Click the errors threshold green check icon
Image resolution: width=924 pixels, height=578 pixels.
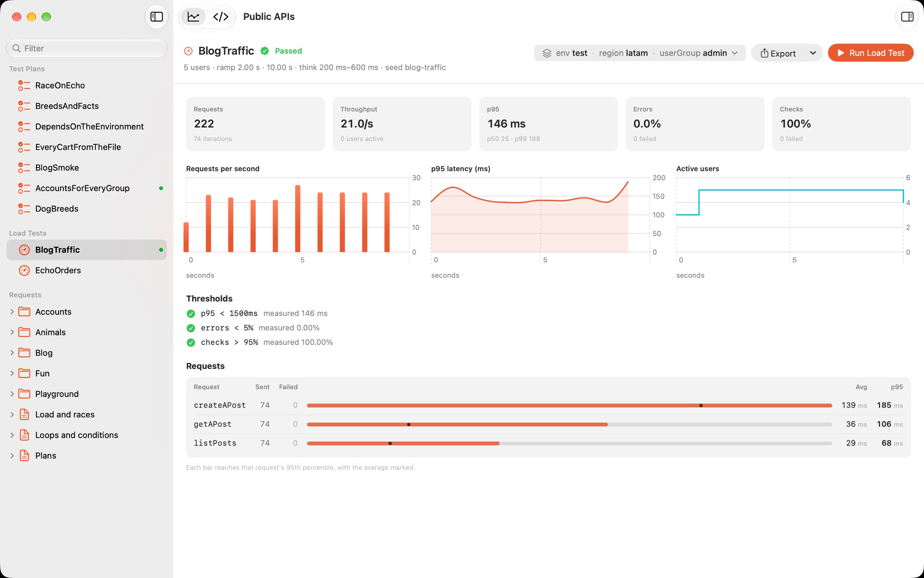coord(191,328)
